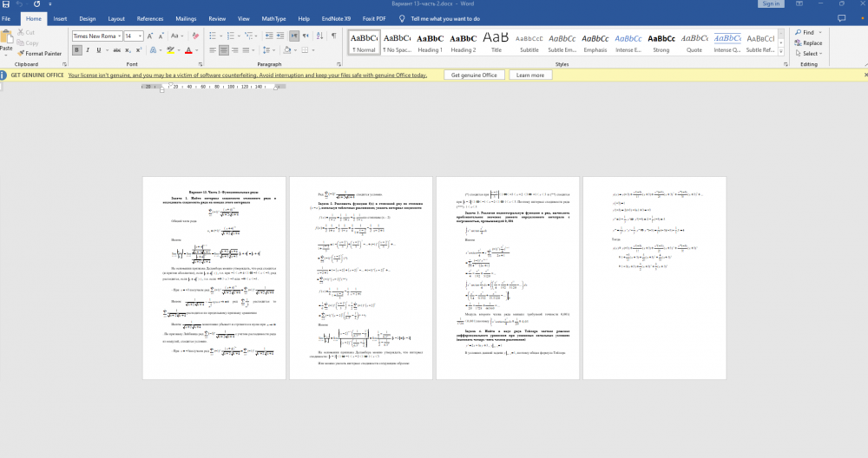Click the Copy command
Image resolution: width=868 pixels, height=458 pixels.
tap(28, 43)
